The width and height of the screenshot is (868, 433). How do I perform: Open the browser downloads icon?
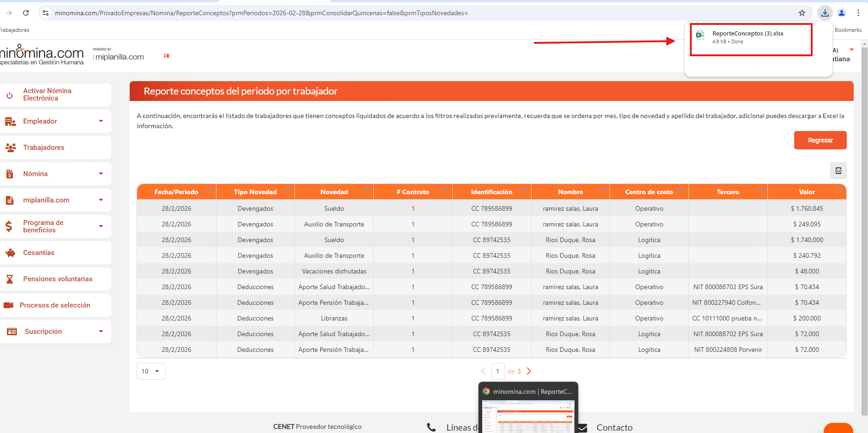pos(825,13)
